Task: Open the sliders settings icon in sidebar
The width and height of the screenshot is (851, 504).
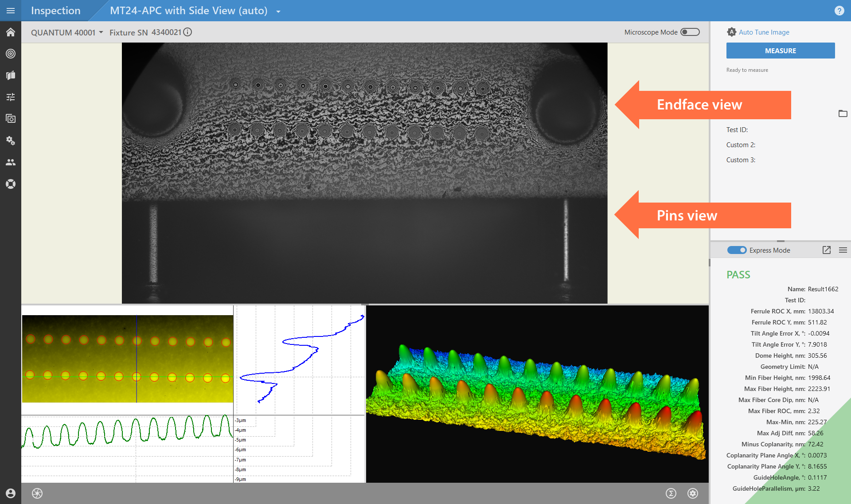Action: (x=11, y=97)
